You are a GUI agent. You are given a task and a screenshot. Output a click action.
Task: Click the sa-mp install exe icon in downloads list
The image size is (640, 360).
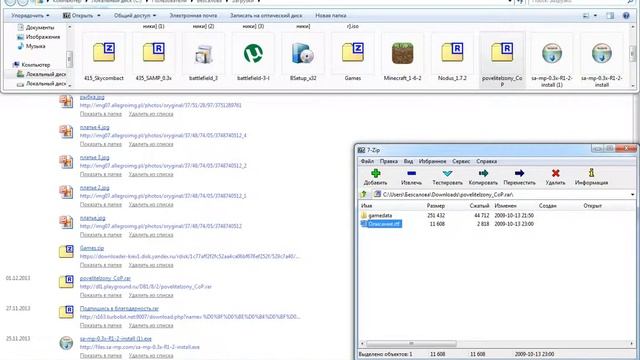[x=66, y=343]
